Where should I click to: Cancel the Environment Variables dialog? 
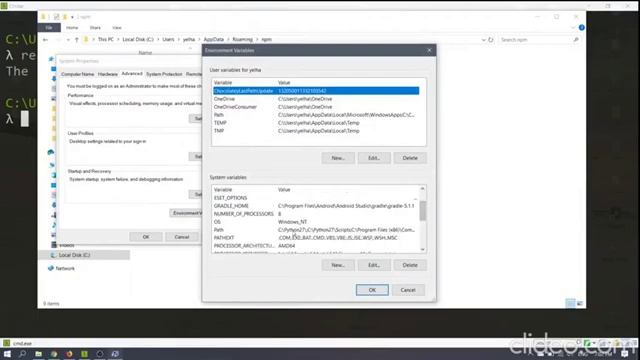pyautogui.click(x=408, y=290)
